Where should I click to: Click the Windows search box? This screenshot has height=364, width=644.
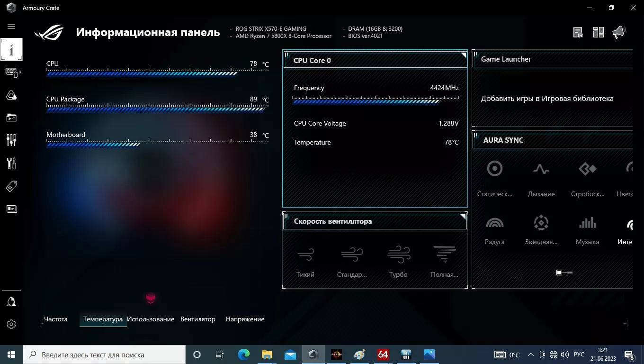(x=104, y=355)
